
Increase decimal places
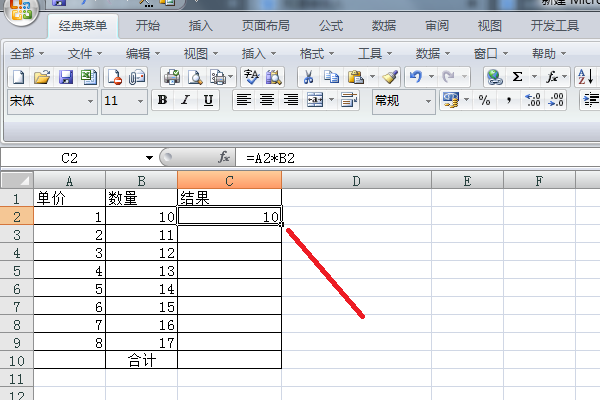tap(533, 101)
